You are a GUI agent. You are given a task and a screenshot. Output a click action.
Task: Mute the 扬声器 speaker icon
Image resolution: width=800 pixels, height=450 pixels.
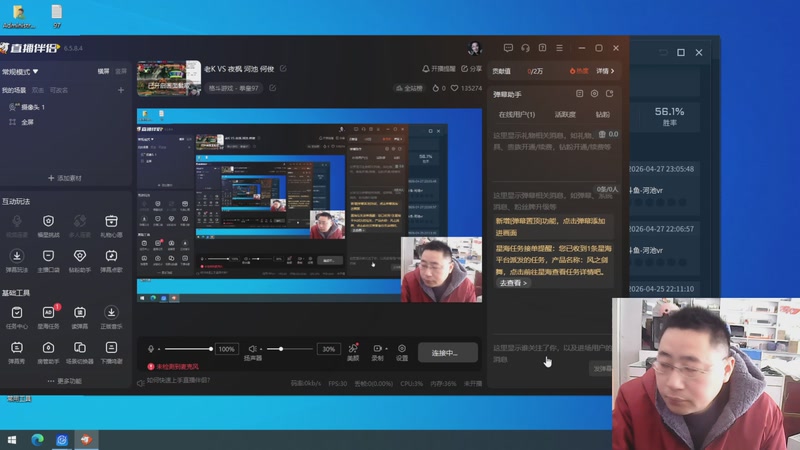pyautogui.click(x=252, y=349)
